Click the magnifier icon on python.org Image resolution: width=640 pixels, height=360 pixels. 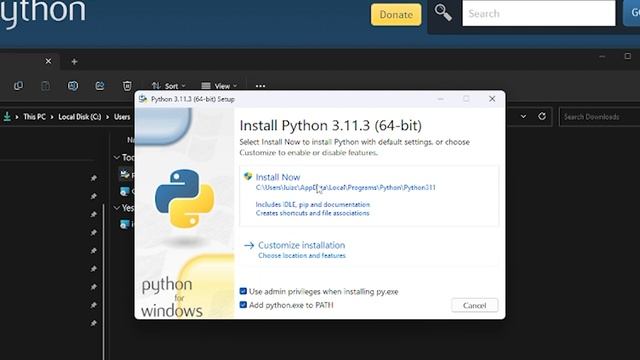[x=443, y=12]
